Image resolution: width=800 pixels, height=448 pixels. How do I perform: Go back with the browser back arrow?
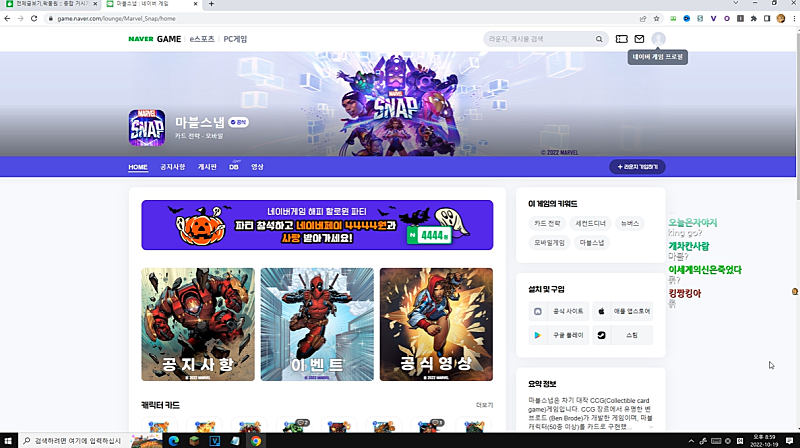[7, 18]
